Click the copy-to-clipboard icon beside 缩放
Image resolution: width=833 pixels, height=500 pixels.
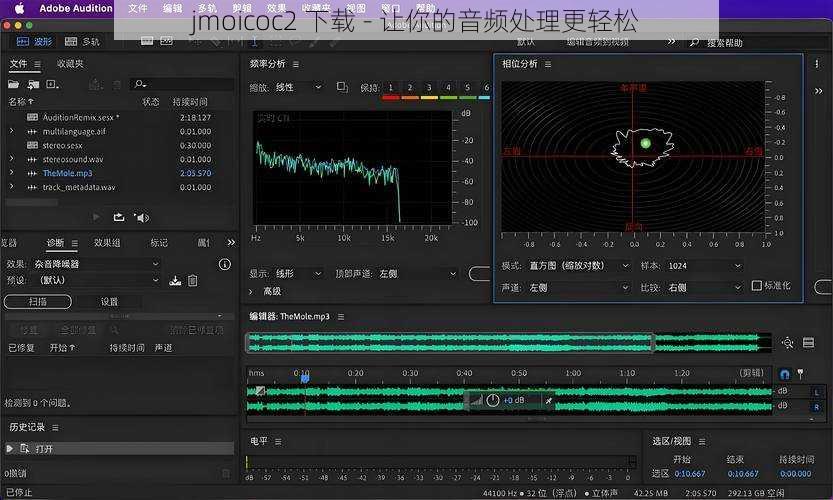[343, 87]
